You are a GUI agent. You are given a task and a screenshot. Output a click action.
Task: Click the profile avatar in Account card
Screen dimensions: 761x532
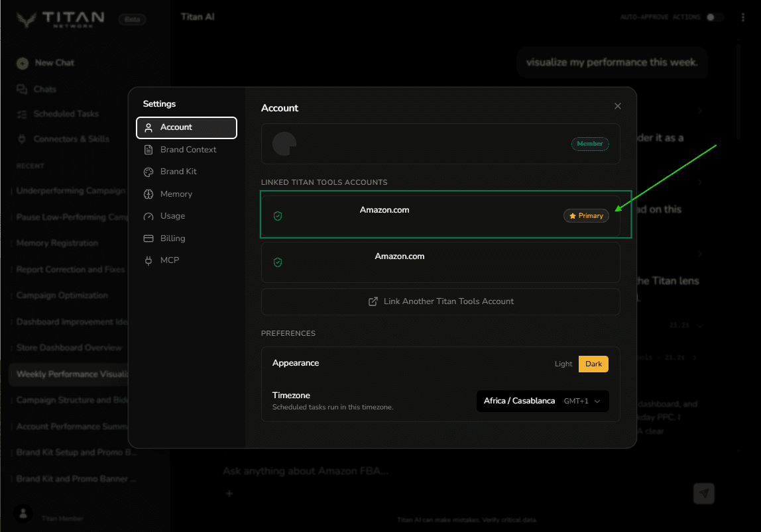point(284,144)
